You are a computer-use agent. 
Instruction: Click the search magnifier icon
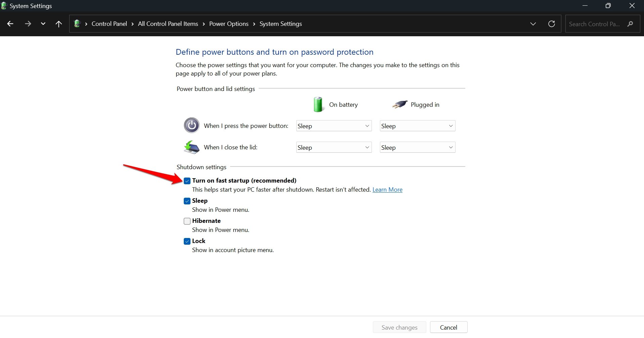630,24
